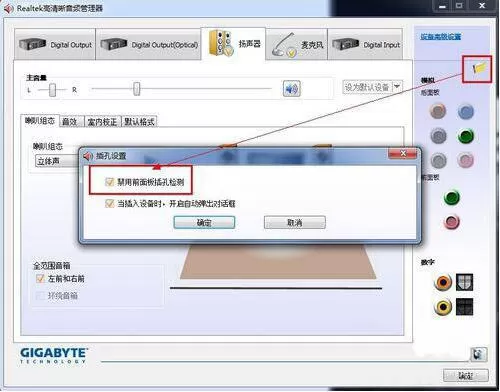Image resolution: width=500 pixels, height=392 pixels.
Task: Click the lower black optical port icon
Action: coord(464,307)
